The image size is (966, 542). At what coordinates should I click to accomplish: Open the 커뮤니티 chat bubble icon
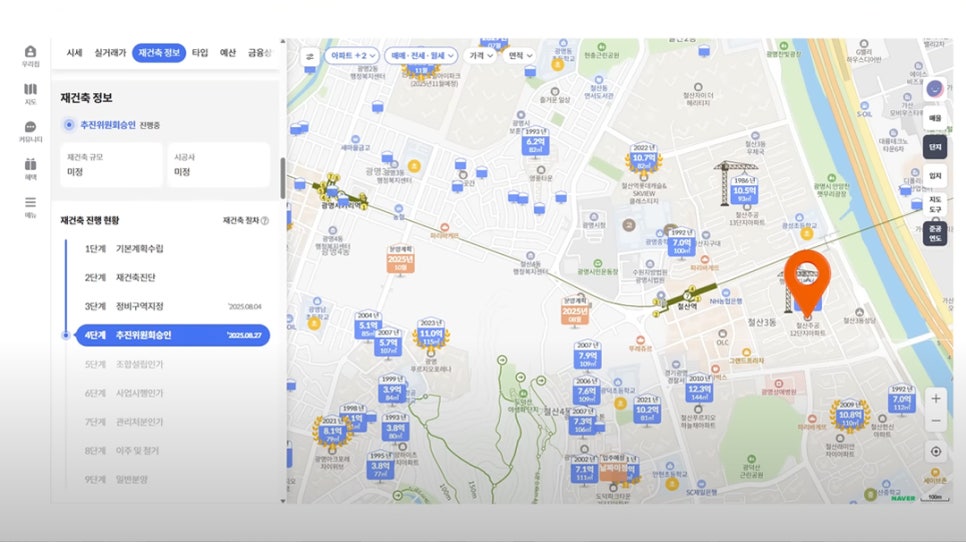30,131
